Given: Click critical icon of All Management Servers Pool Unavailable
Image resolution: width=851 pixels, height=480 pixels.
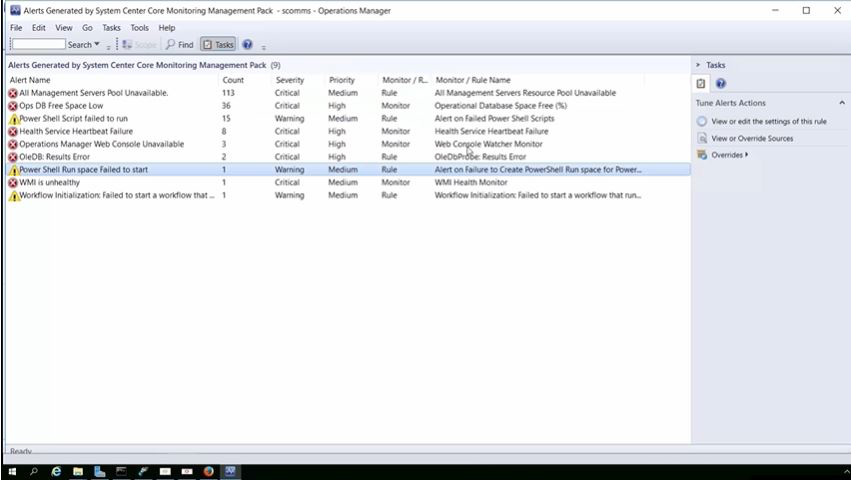Looking at the screenshot, I should (13, 93).
